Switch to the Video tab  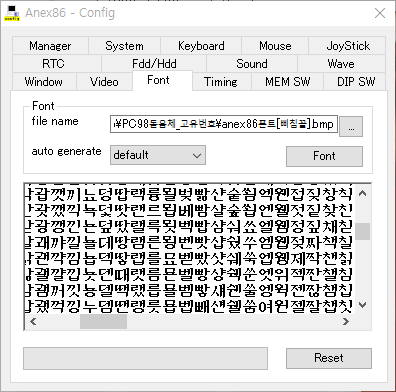point(104,82)
